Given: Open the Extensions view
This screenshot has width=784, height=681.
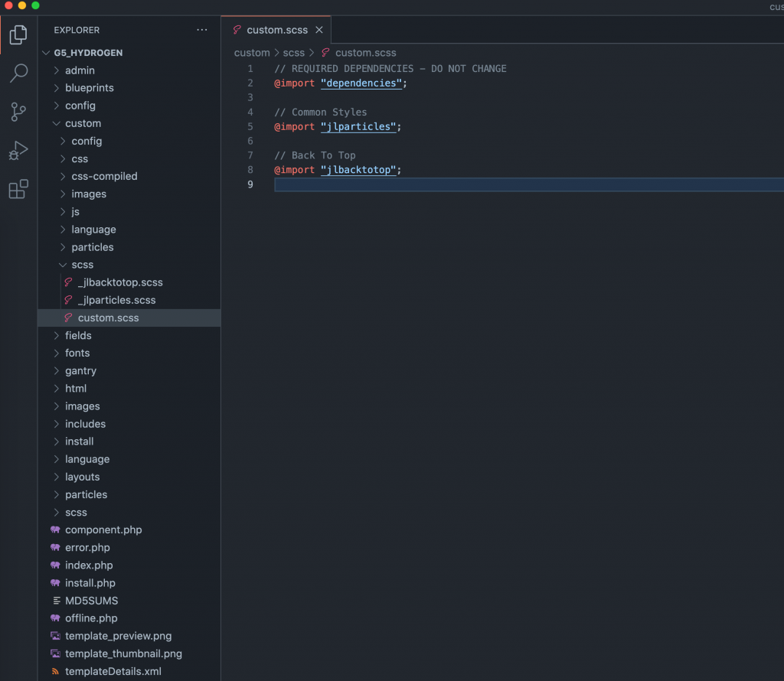Looking at the screenshot, I should tap(18, 189).
